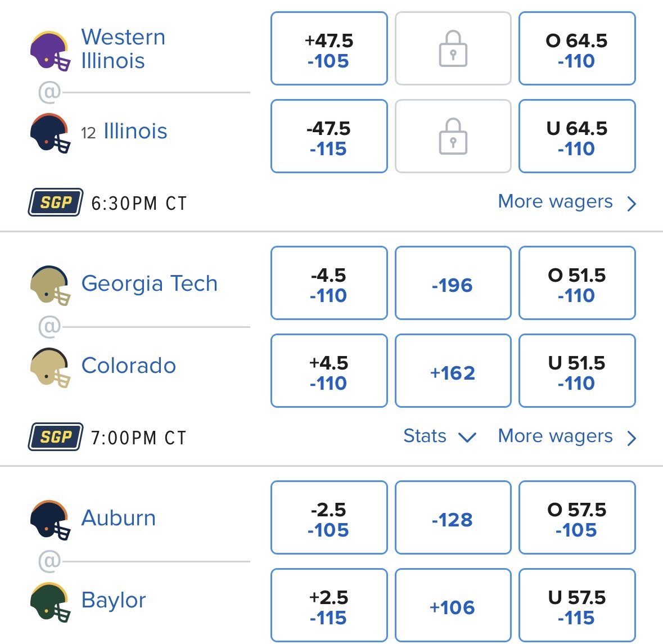Open the Baylor team link

pyautogui.click(x=114, y=600)
